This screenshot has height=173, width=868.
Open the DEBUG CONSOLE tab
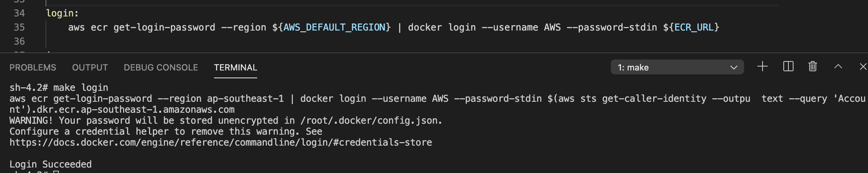click(x=161, y=67)
